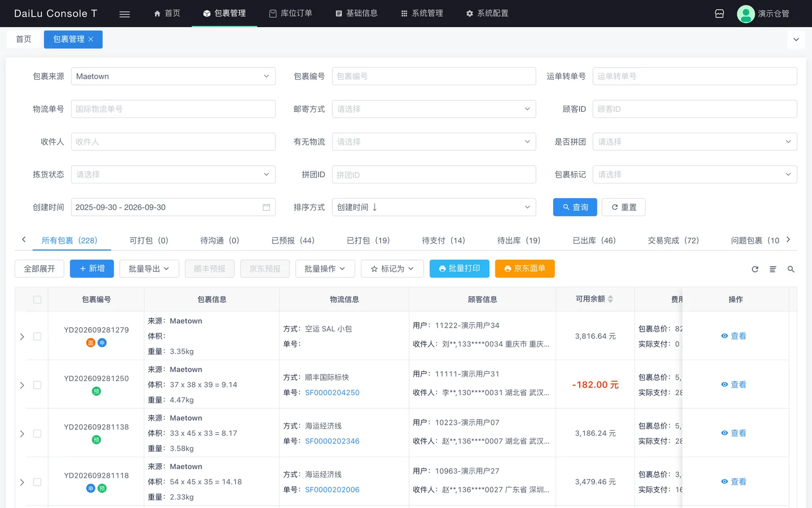View package YD202609281279 via 查看
Image resolution: width=812 pixels, height=508 pixels.
734,336
